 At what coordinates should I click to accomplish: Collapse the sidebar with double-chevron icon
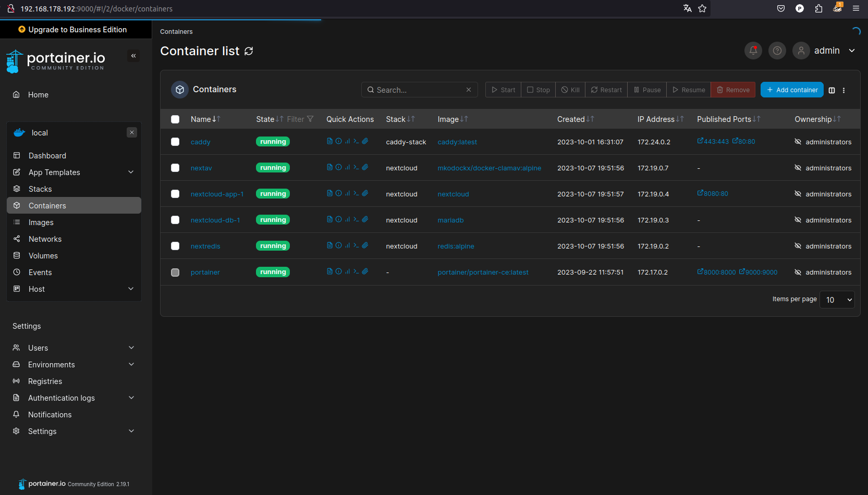pyautogui.click(x=133, y=56)
